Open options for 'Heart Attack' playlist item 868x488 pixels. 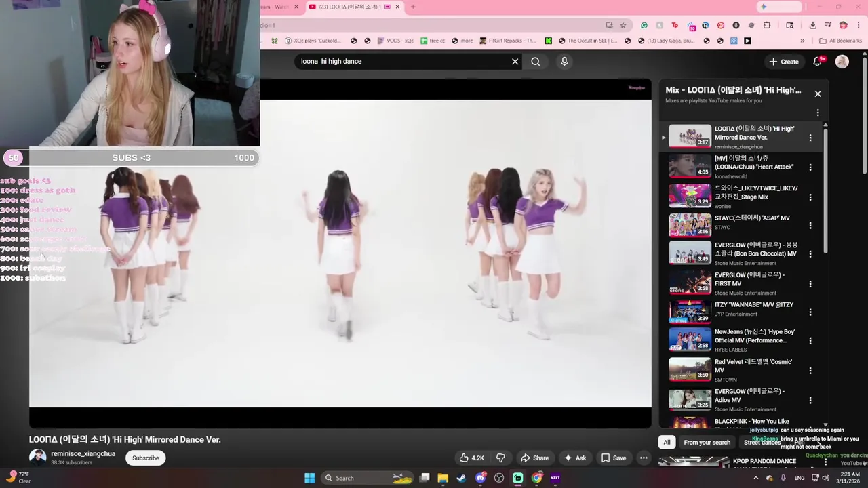(x=810, y=167)
